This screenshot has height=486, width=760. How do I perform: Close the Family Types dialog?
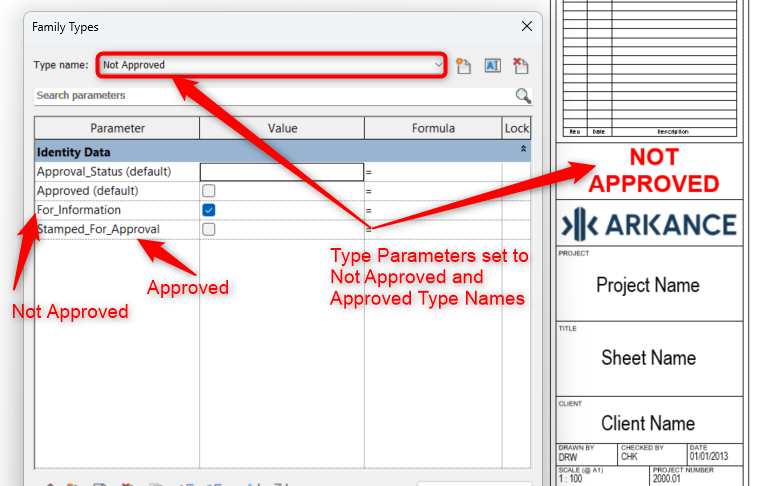point(527,26)
